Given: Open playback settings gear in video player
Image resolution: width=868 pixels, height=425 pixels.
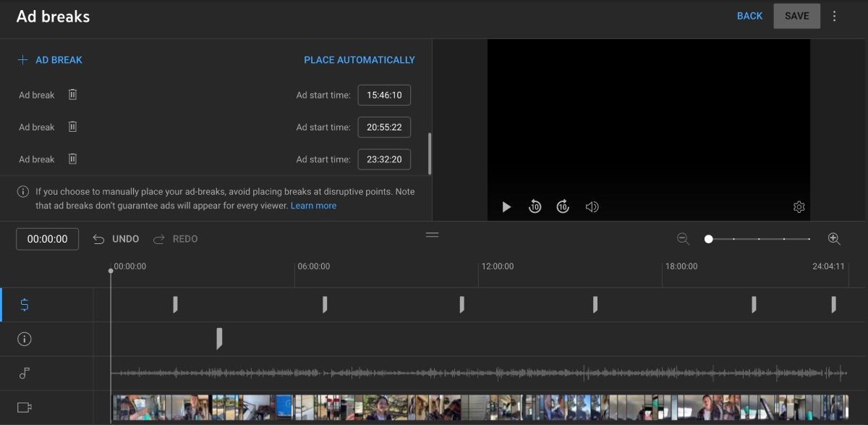Looking at the screenshot, I should click(799, 206).
